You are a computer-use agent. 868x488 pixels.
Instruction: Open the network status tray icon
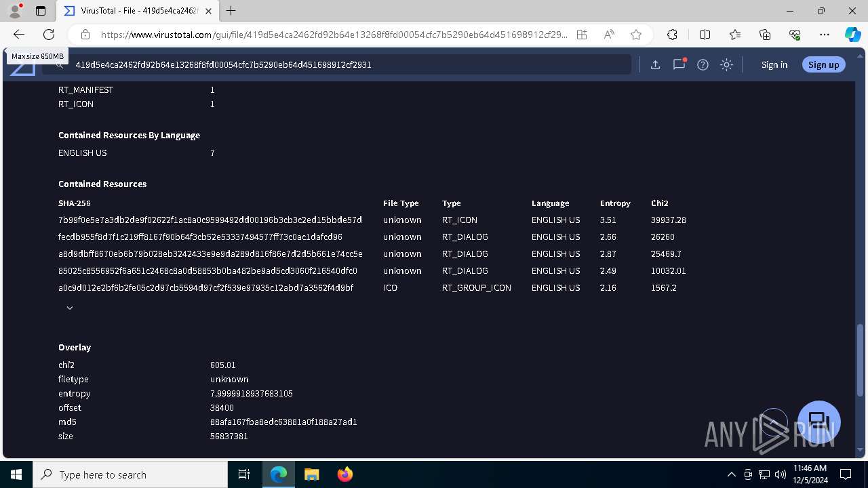click(x=764, y=474)
